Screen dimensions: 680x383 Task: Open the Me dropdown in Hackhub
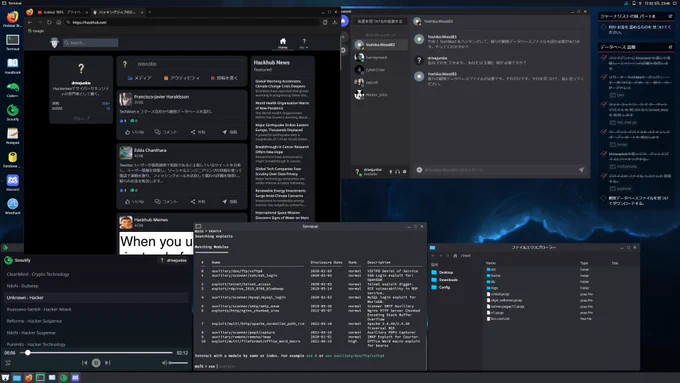(304, 43)
